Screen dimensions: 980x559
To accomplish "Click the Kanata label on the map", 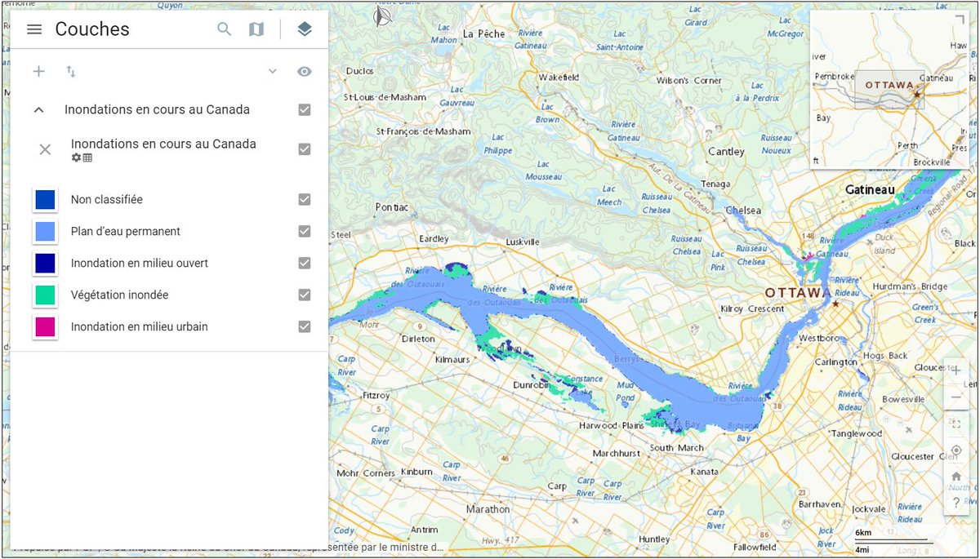I will pos(704,472).
